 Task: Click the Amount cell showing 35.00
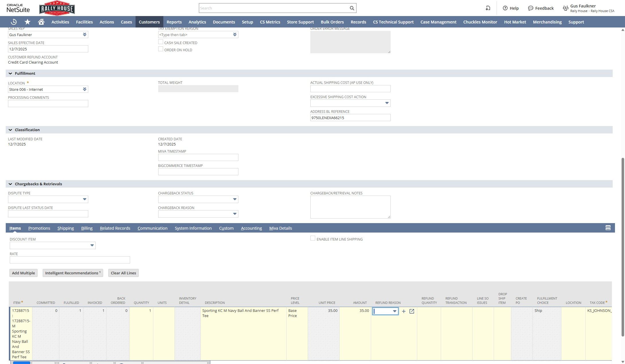[355, 334]
